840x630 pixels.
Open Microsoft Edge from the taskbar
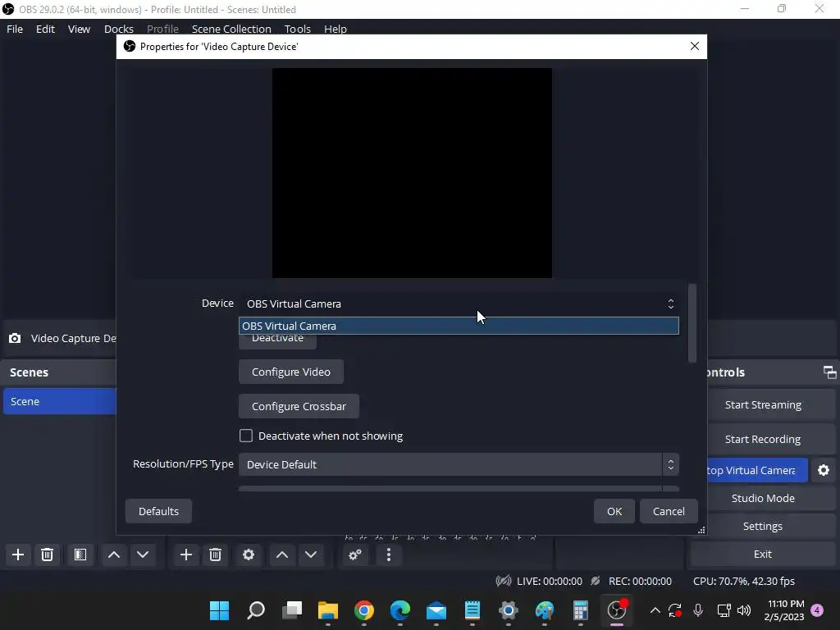click(400, 610)
